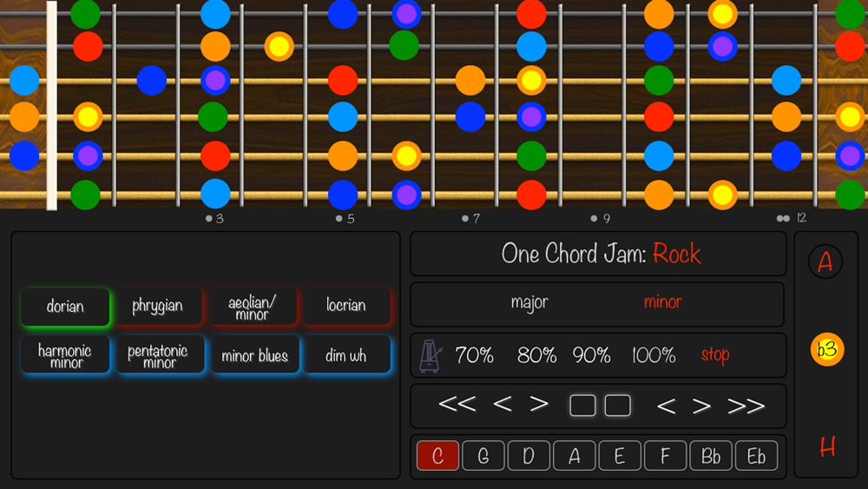Screen dimensions: 868x489
Task: Switch the jam to minor mode
Action: pos(662,301)
